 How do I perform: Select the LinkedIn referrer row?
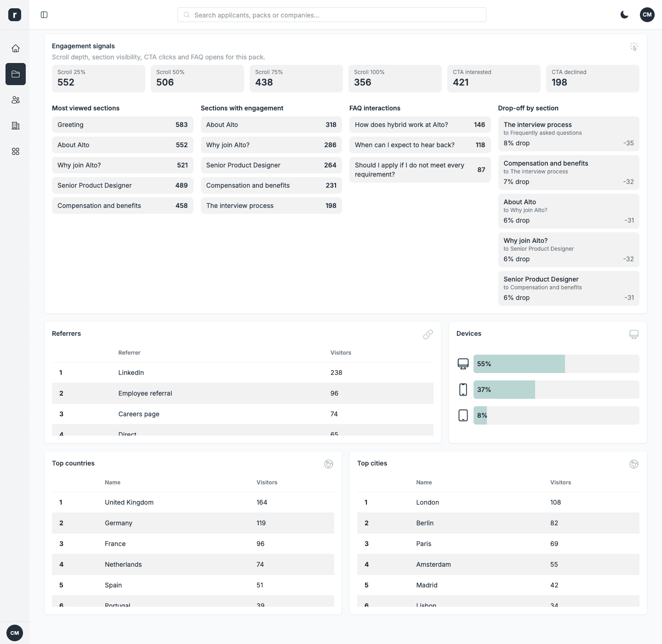(x=243, y=373)
